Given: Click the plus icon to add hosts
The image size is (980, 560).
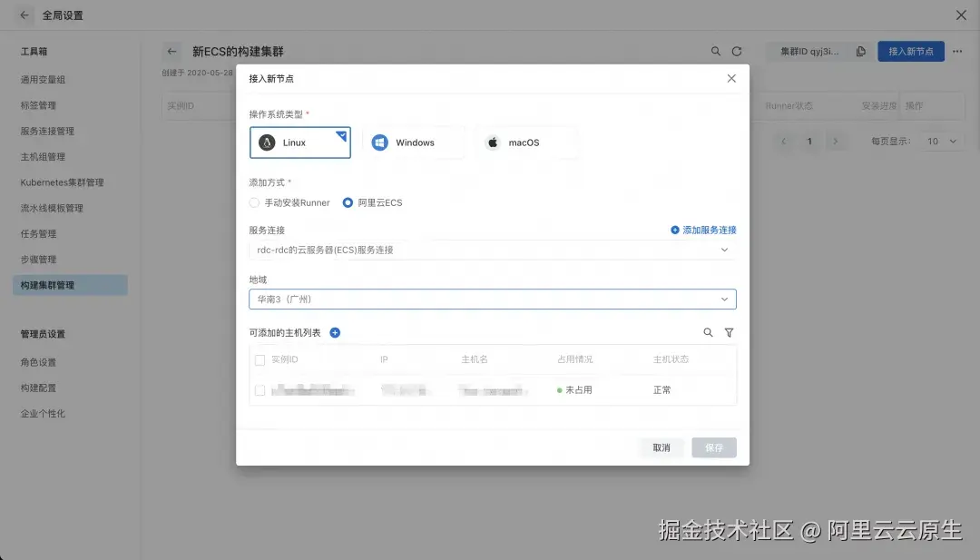Looking at the screenshot, I should (x=334, y=332).
